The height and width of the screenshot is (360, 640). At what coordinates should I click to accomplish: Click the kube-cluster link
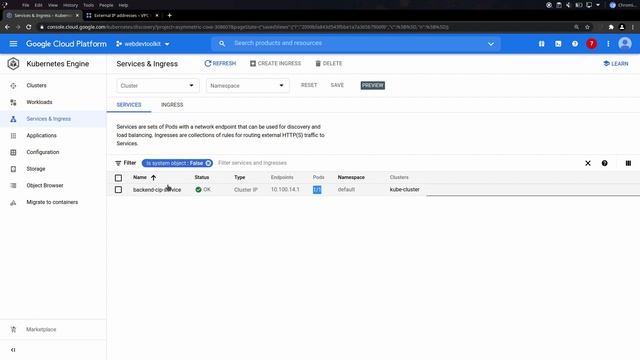point(404,189)
